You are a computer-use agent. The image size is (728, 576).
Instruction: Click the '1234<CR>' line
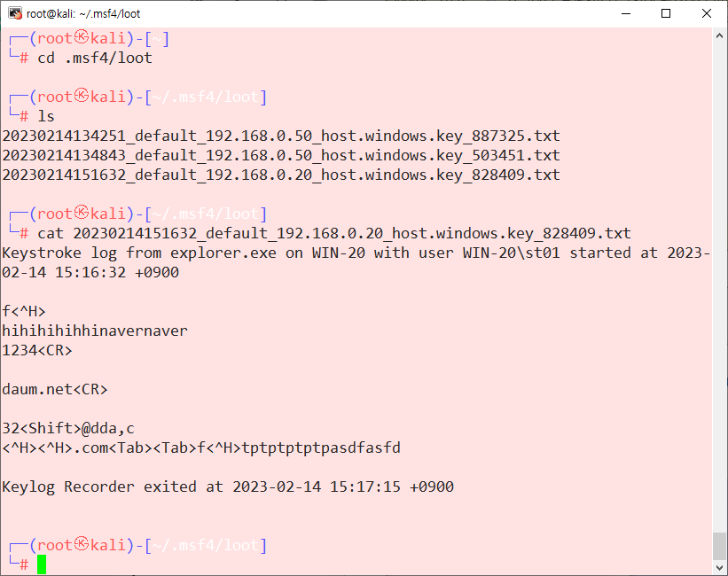(37, 350)
